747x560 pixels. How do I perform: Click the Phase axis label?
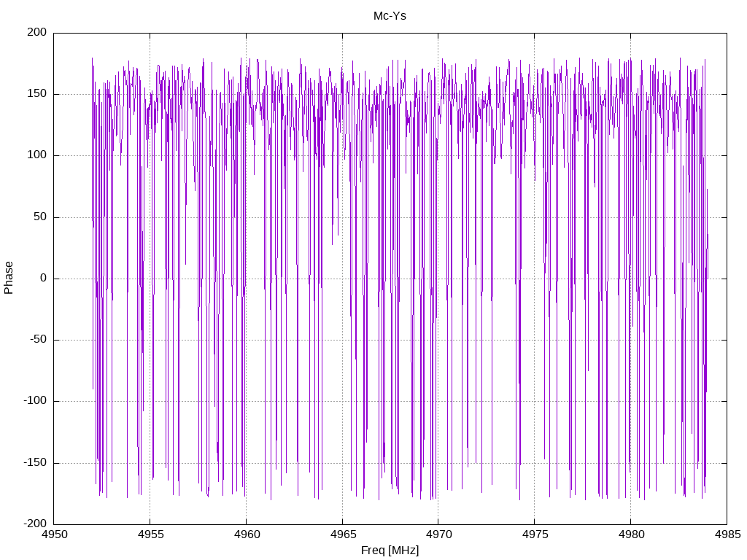click(x=9, y=278)
